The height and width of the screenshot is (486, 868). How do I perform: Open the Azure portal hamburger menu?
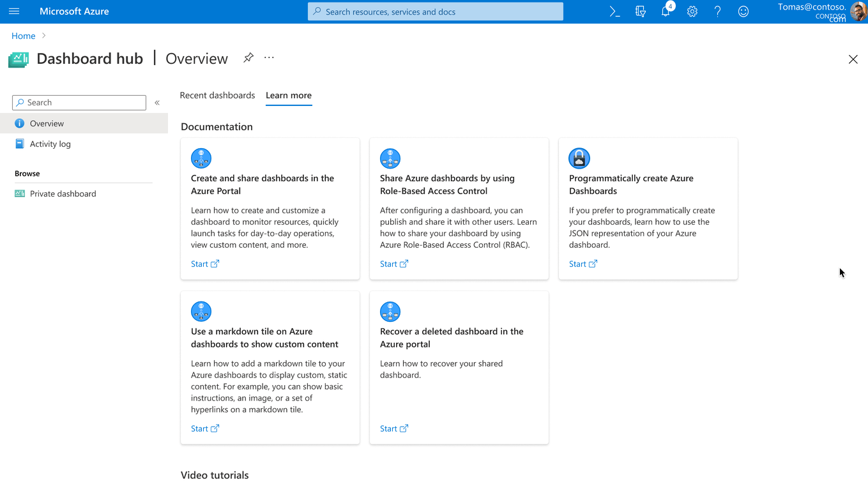pos(14,11)
